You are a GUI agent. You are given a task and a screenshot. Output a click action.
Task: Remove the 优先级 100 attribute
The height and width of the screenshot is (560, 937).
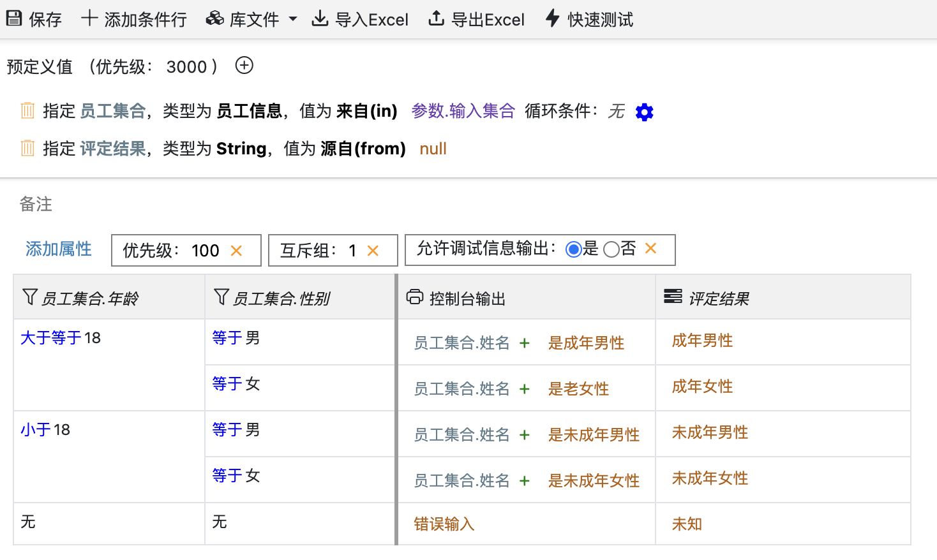236,251
